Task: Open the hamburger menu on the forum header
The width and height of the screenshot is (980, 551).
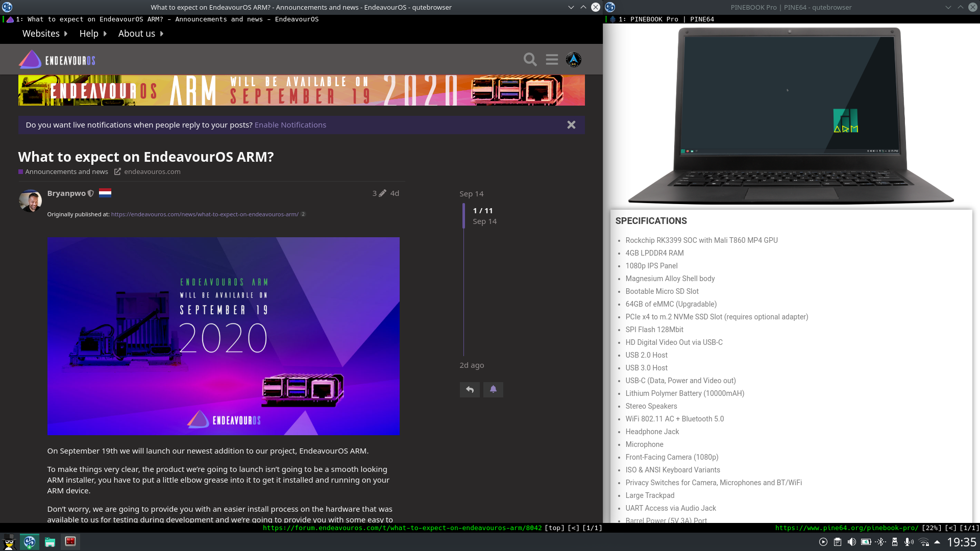Action: tap(552, 59)
